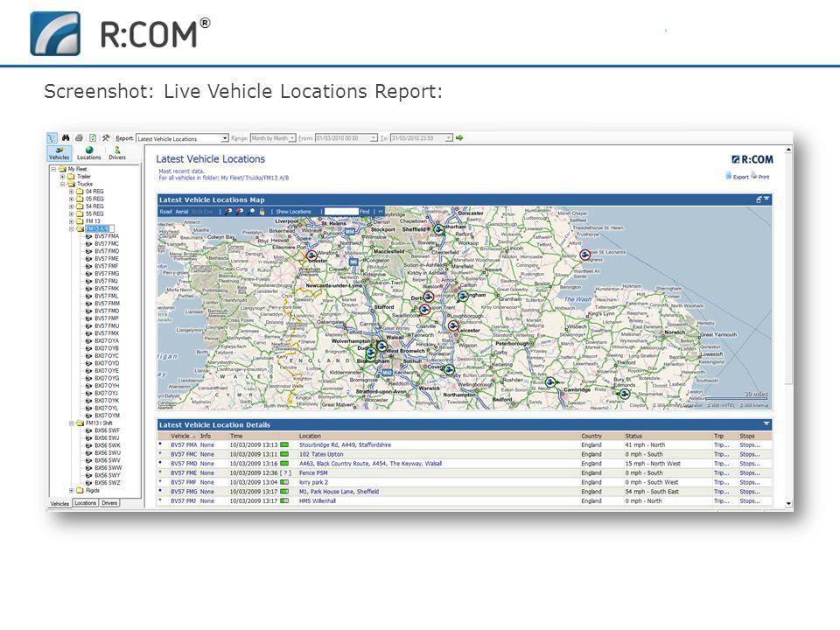Toggle the tree view toolbar icon
The height and width of the screenshot is (630, 840).
click(x=52, y=137)
